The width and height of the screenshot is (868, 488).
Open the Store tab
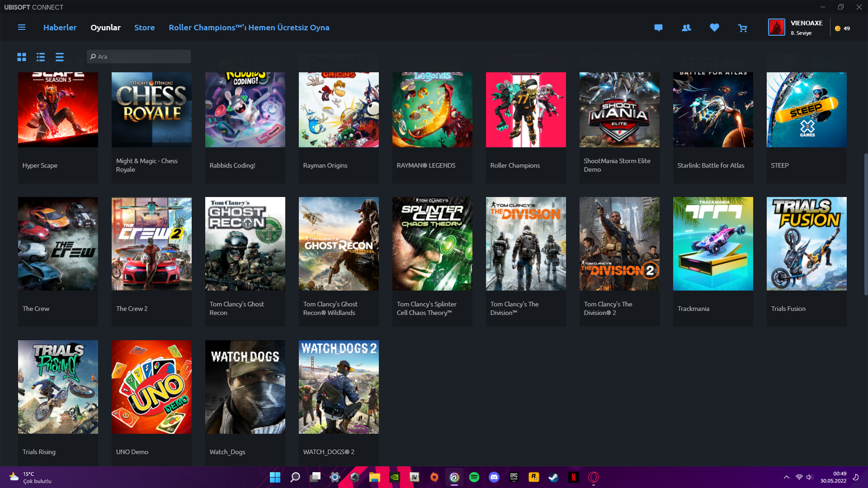pyautogui.click(x=144, y=28)
